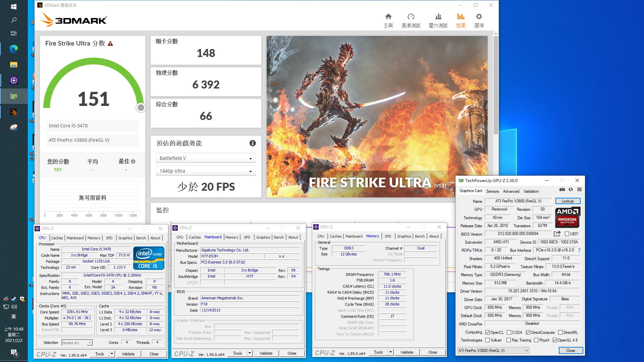Toggle the Vulkan checkbox

488,340
